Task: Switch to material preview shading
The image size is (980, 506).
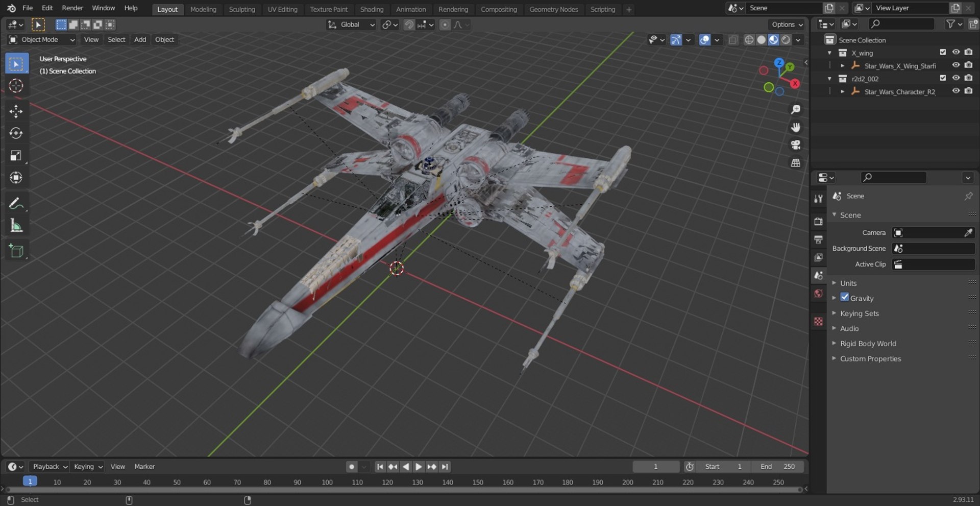Action: coord(773,40)
